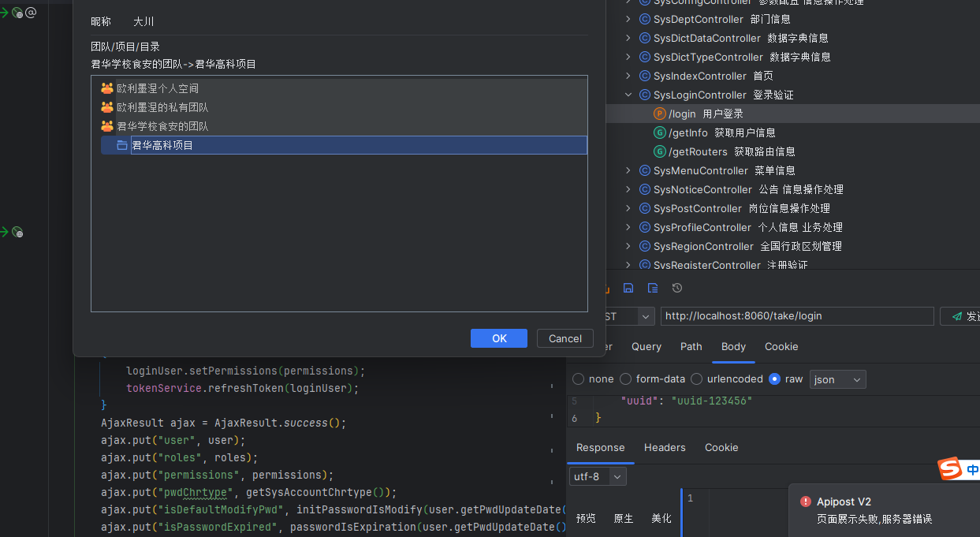This screenshot has width=980, height=537.
Task: Open the utf-8 encoding dropdown
Action: pyautogui.click(x=597, y=476)
